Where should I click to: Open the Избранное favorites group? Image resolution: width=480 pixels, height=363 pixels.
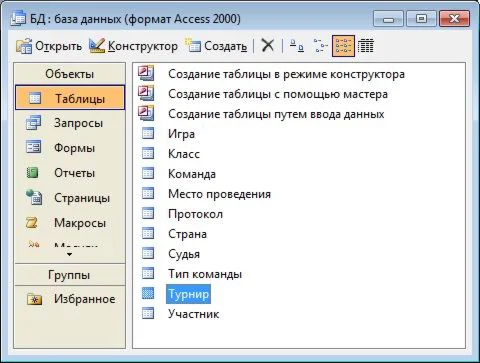pyautogui.click(x=71, y=299)
